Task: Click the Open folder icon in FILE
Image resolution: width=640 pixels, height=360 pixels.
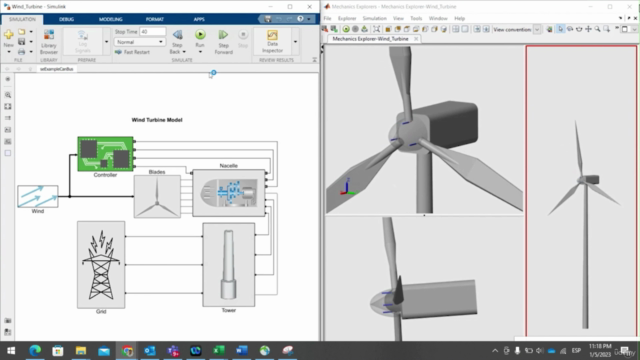Action: 22,32
